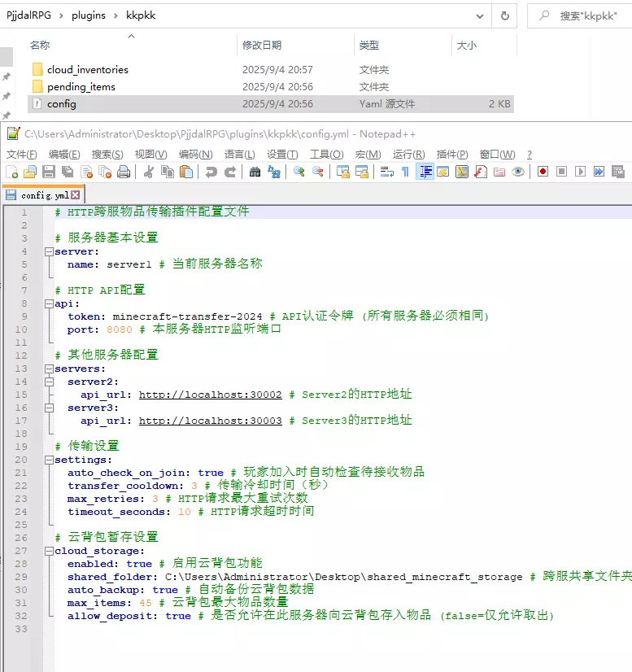Viewport: 632px width, 672px height.
Task: Click the http://localhost:30003 link
Action: [211, 421]
